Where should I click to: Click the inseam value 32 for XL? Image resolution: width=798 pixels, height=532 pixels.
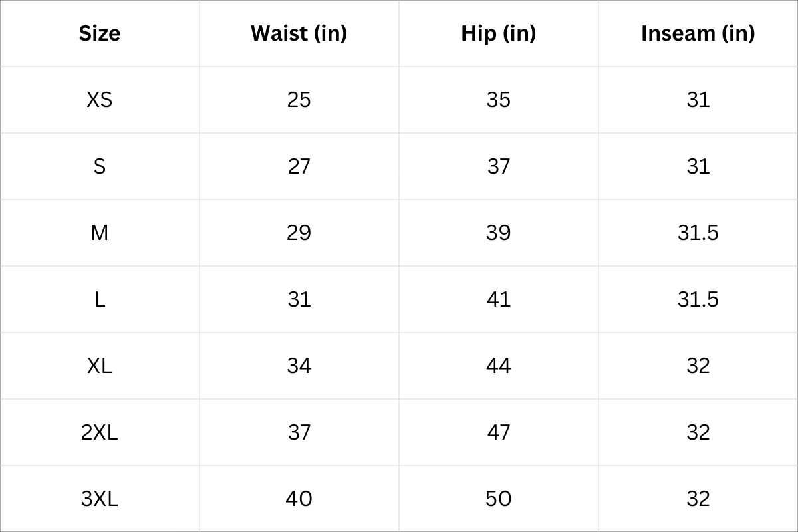(698, 366)
